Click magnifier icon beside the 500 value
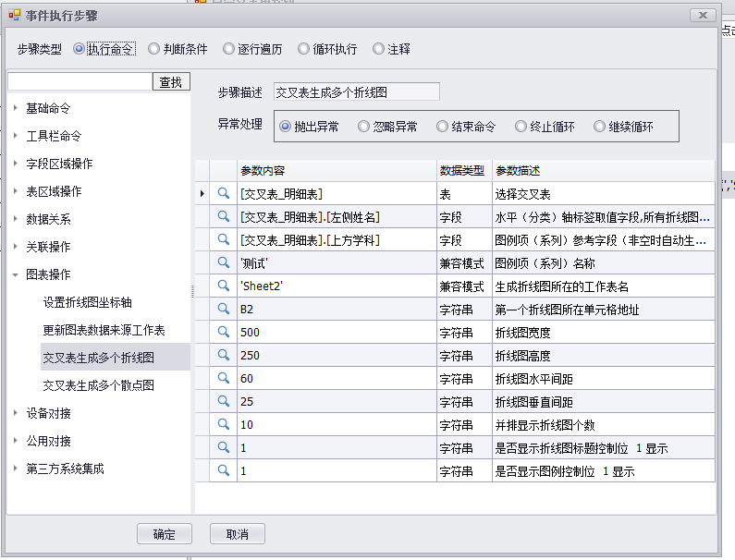The width and height of the screenshot is (735, 560). click(x=223, y=332)
